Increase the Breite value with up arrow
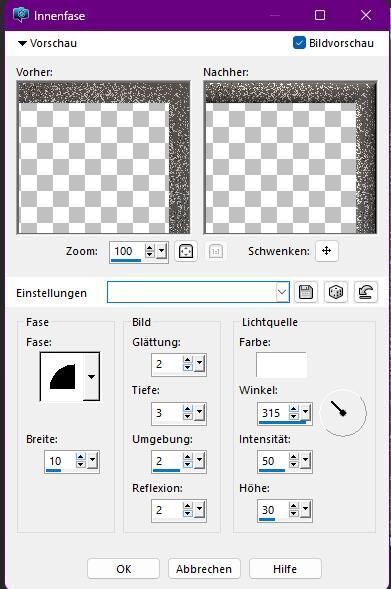 [80, 457]
